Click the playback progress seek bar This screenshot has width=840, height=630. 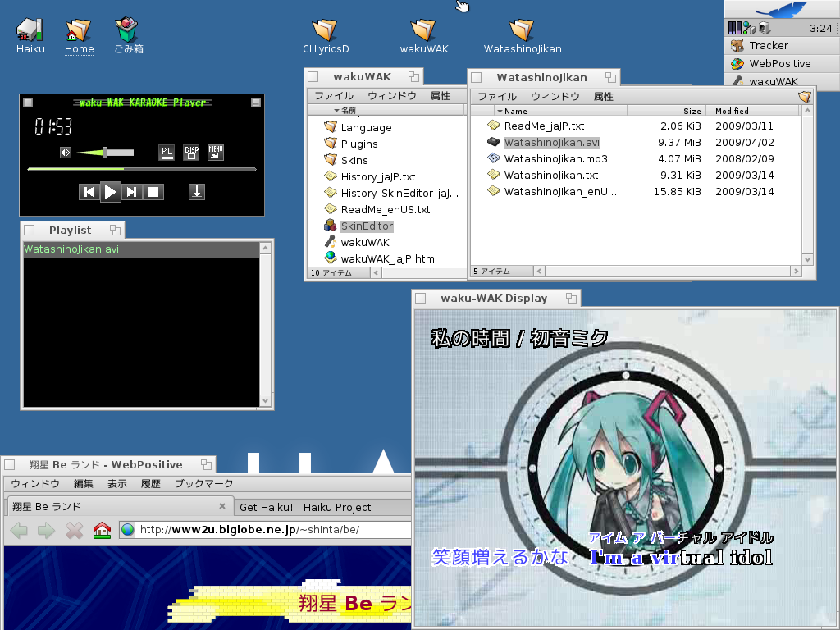[x=142, y=169]
